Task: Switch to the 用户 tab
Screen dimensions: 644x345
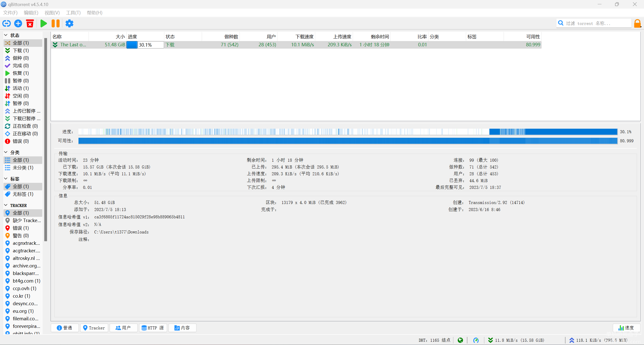Action: (124, 328)
